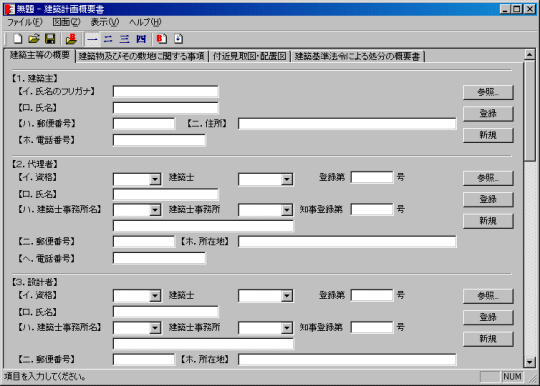Screen dimensions: 540x386
Task: Click the vertical scrollbar down arrow
Action: [x=529, y=362]
